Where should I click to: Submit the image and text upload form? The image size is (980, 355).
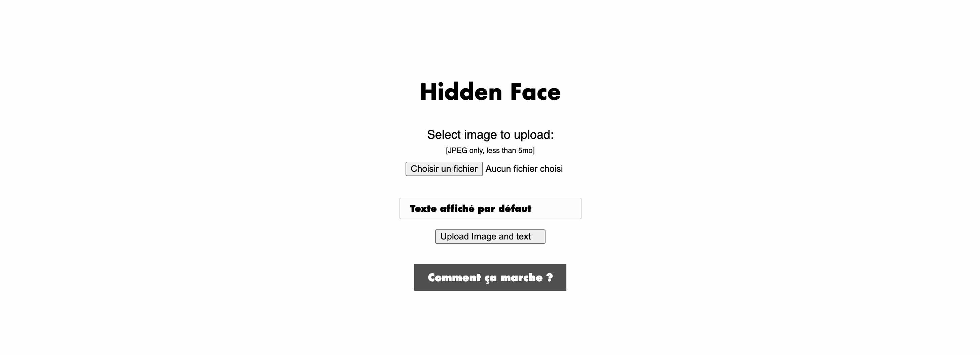pos(490,236)
